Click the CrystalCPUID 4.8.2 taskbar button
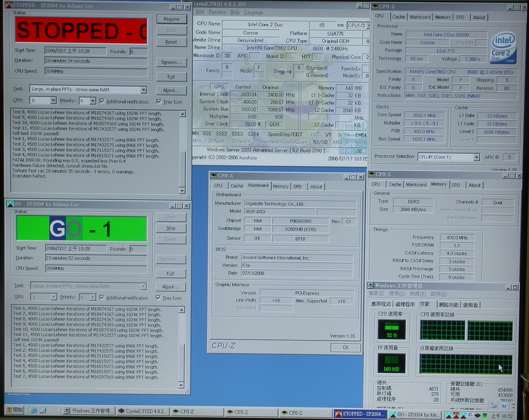Screen dimensions: 529x420 coord(143,411)
